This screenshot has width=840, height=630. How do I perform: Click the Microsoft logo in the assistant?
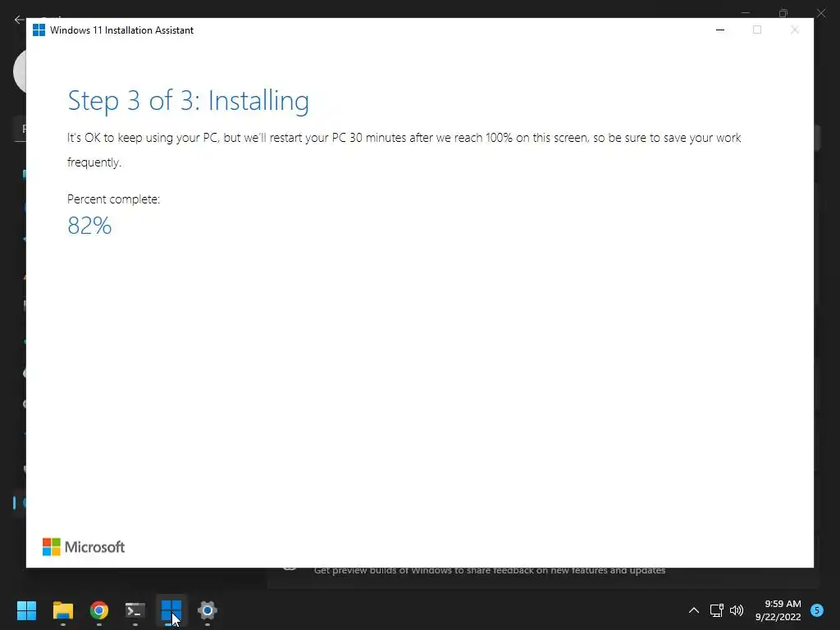(x=84, y=547)
